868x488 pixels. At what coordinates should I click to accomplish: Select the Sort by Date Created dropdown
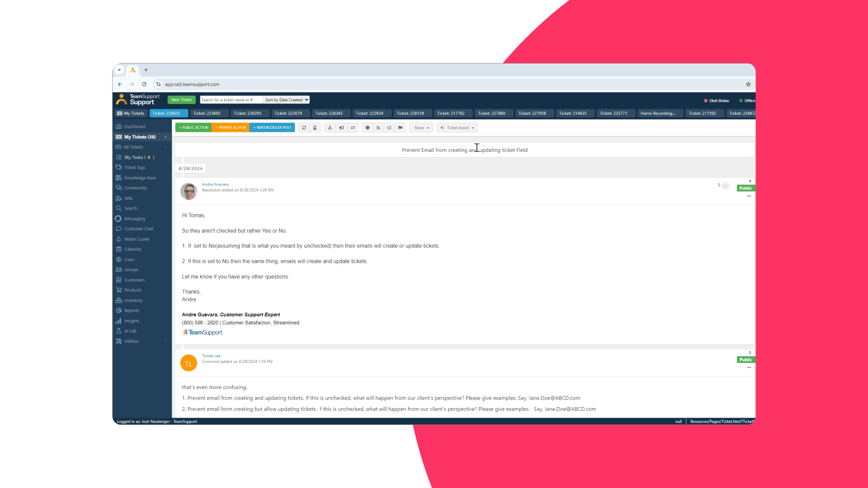pyautogui.click(x=287, y=99)
